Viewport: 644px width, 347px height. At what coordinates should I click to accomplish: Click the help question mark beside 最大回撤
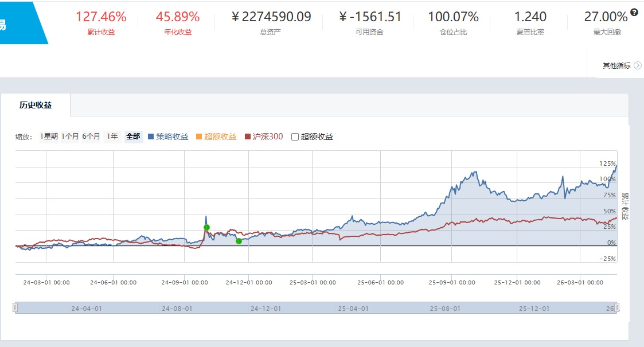[x=634, y=12]
